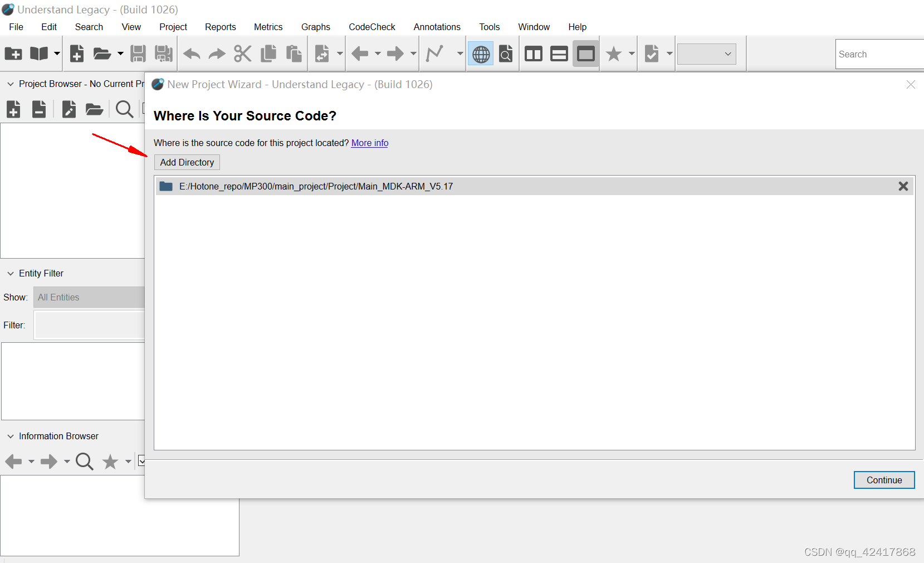This screenshot has width=924, height=563.
Task: Click the graph line icon
Action: pyautogui.click(x=434, y=54)
